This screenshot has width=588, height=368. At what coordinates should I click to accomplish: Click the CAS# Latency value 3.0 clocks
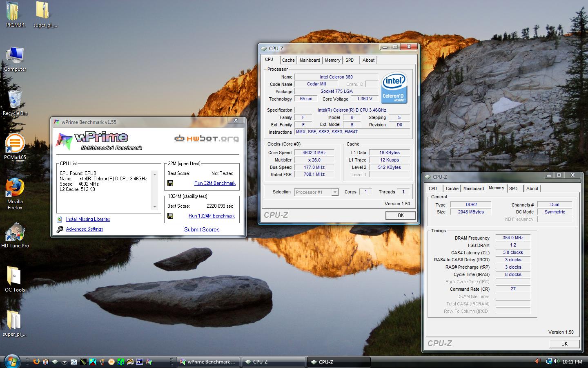tap(513, 252)
